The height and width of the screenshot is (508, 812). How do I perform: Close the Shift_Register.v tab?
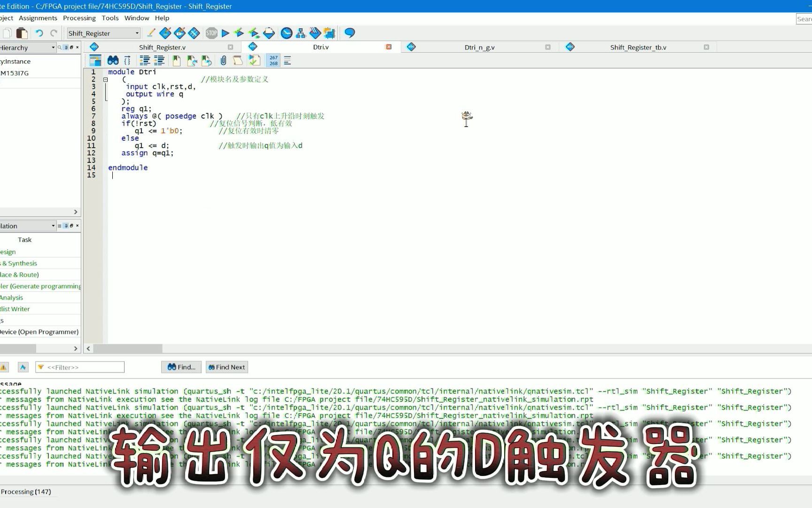[230, 47]
